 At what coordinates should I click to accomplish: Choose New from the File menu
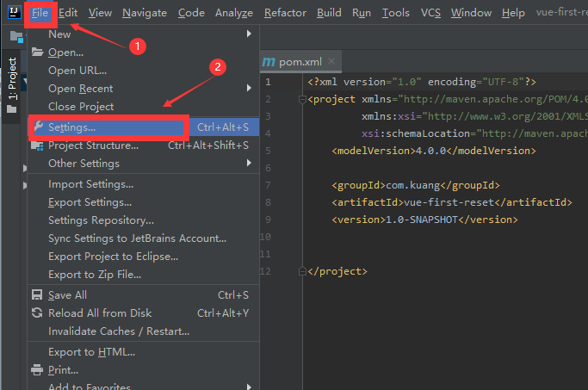(x=143, y=34)
